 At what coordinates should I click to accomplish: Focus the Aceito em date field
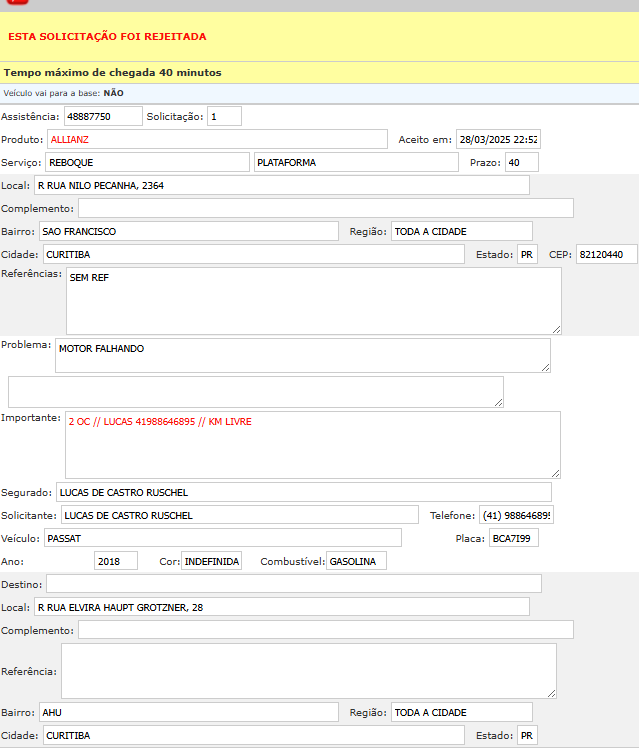tap(498, 139)
